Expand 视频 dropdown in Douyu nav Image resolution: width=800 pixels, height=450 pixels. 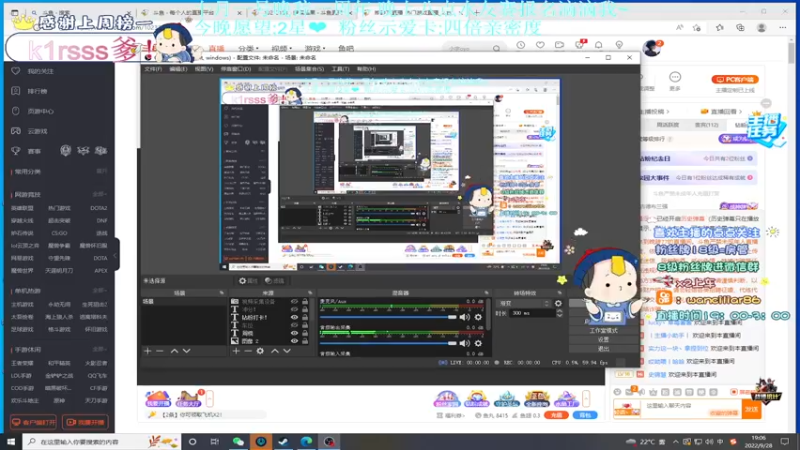point(282,48)
